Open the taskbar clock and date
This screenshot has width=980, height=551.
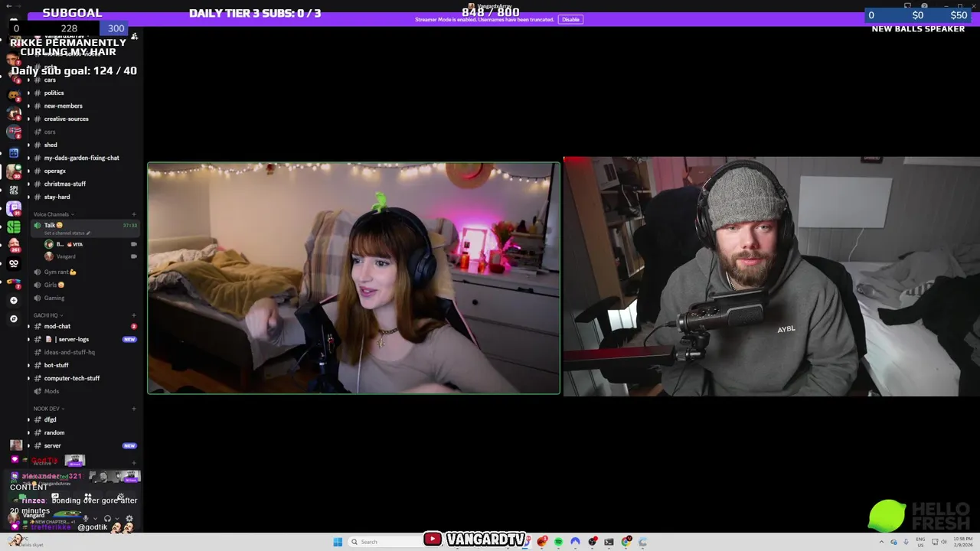pyautogui.click(x=963, y=542)
